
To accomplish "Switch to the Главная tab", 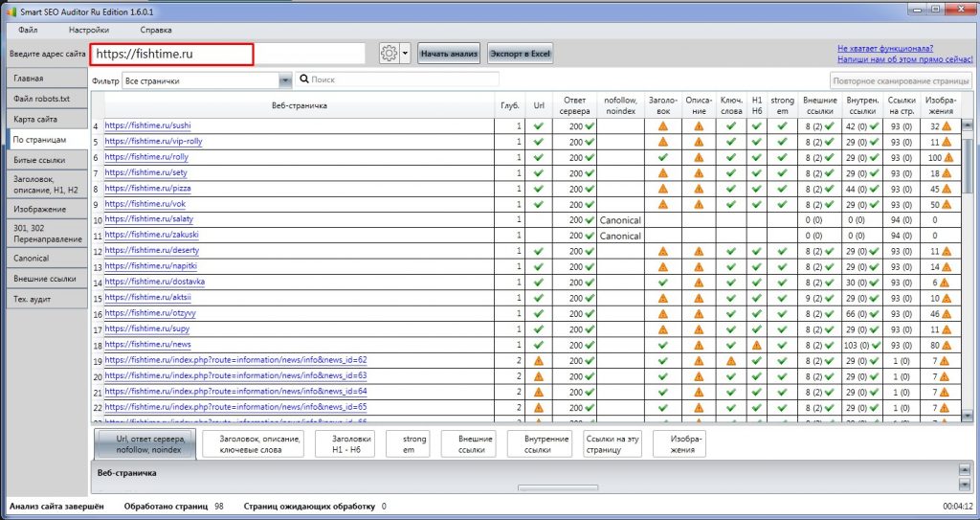I will [47, 79].
